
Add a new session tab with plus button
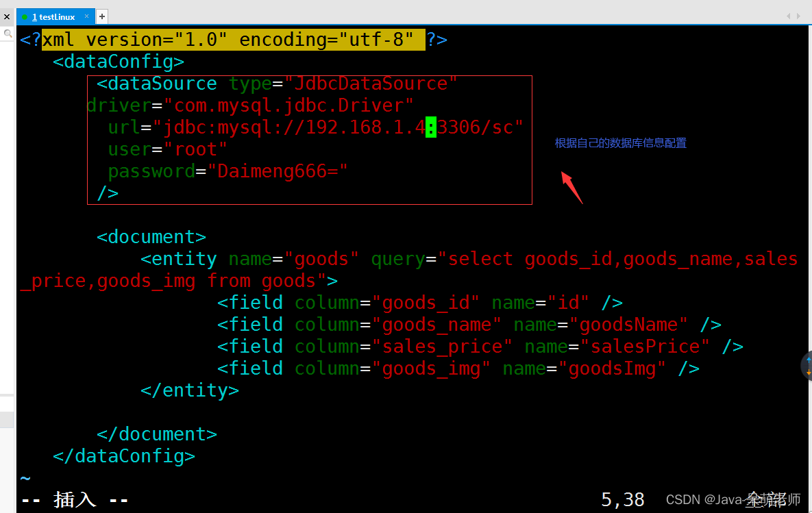(x=102, y=16)
